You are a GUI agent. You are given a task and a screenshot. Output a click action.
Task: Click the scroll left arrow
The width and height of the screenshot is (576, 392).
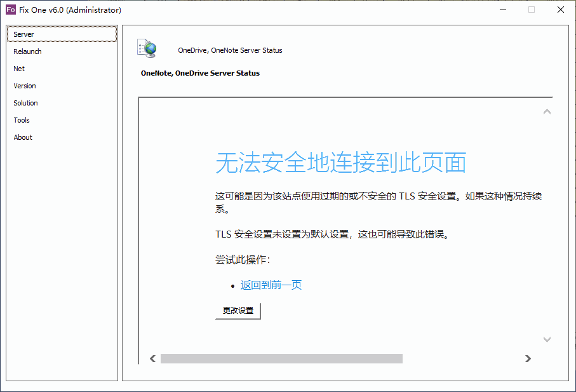pyautogui.click(x=153, y=358)
